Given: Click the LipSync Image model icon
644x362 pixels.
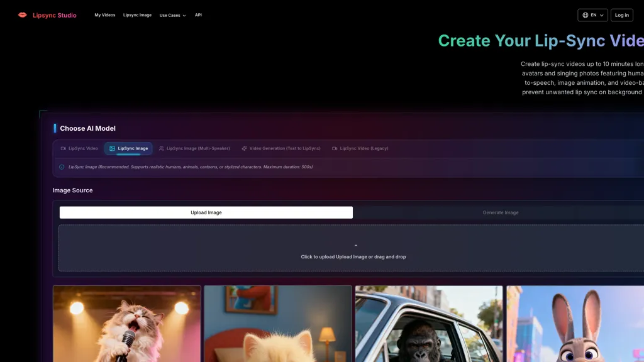Looking at the screenshot, I should point(111,148).
